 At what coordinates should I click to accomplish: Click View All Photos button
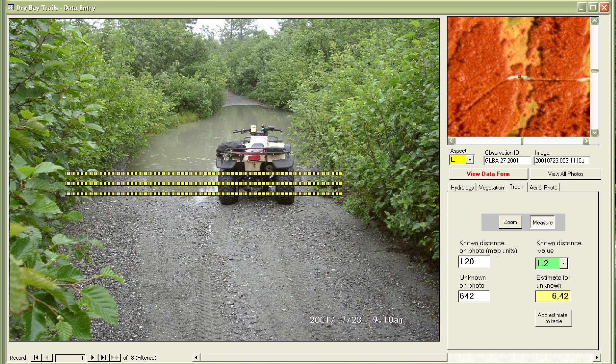tap(565, 174)
